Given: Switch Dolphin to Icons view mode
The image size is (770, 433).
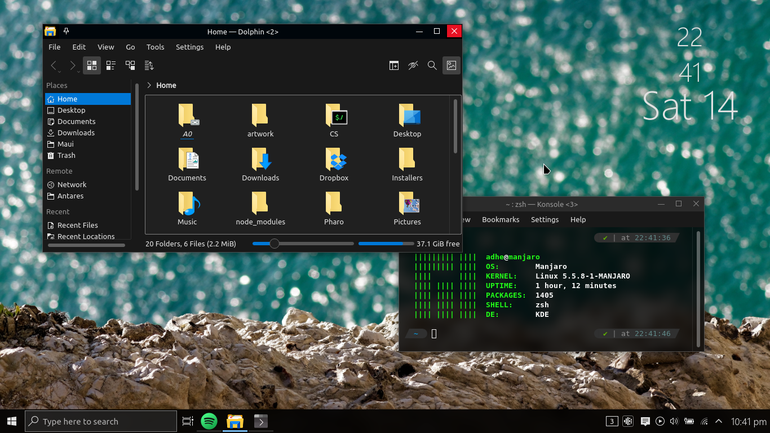Looking at the screenshot, I should [x=92, y=65].
